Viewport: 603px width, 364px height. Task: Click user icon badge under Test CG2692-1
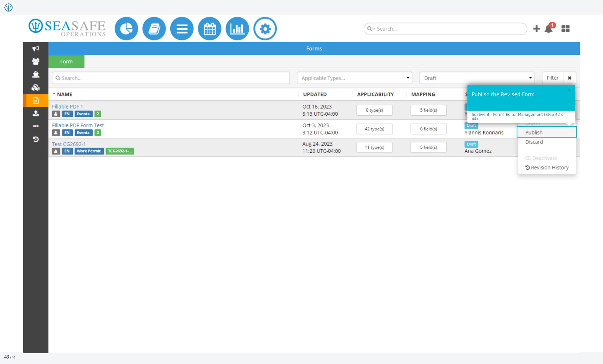pyautogui.click(x=56, y=151)
